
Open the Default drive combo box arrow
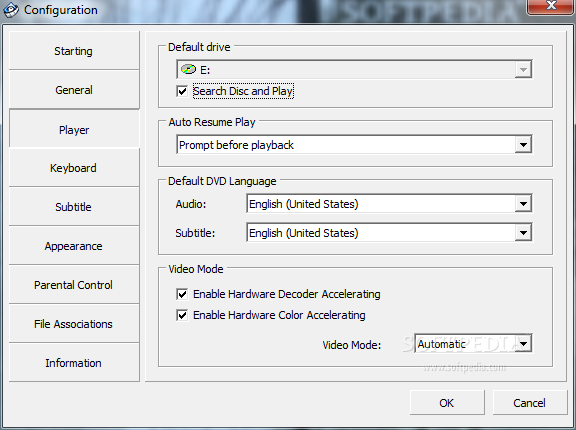click(x=523, y=69)
